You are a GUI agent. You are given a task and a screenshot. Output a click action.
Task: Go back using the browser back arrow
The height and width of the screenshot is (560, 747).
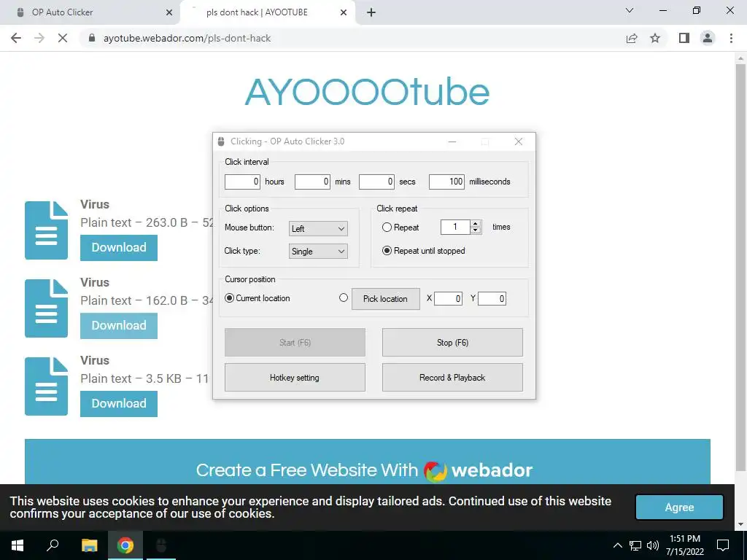[16, 38]
